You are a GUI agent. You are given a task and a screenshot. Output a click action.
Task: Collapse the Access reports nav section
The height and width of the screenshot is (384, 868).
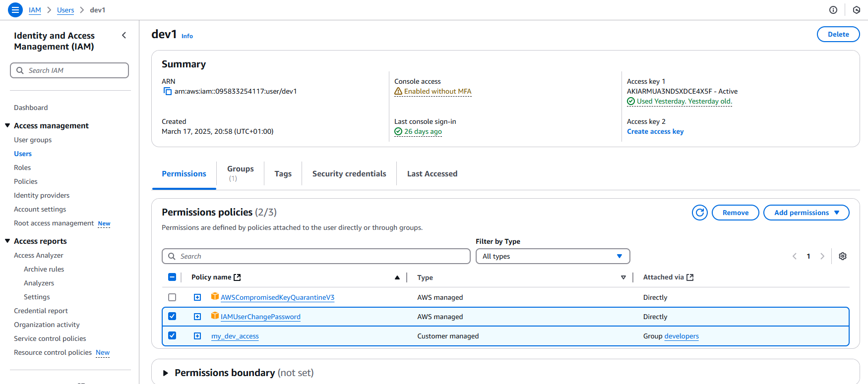7,241
